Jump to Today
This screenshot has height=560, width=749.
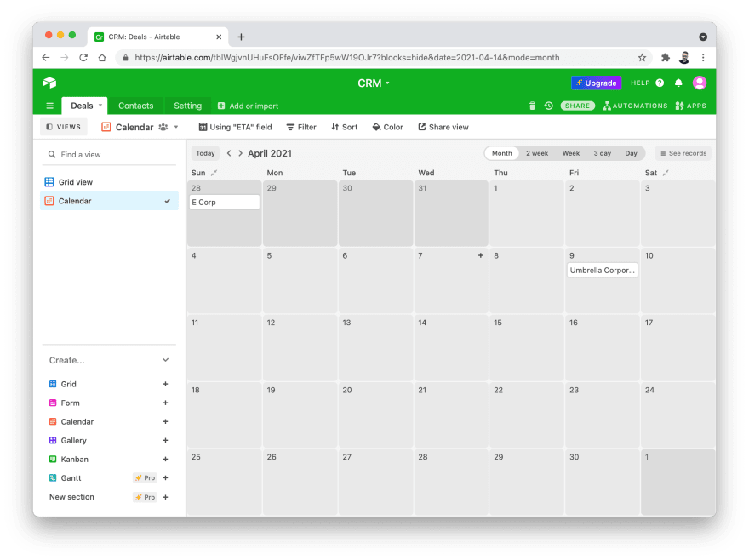[x=205, y=153]
